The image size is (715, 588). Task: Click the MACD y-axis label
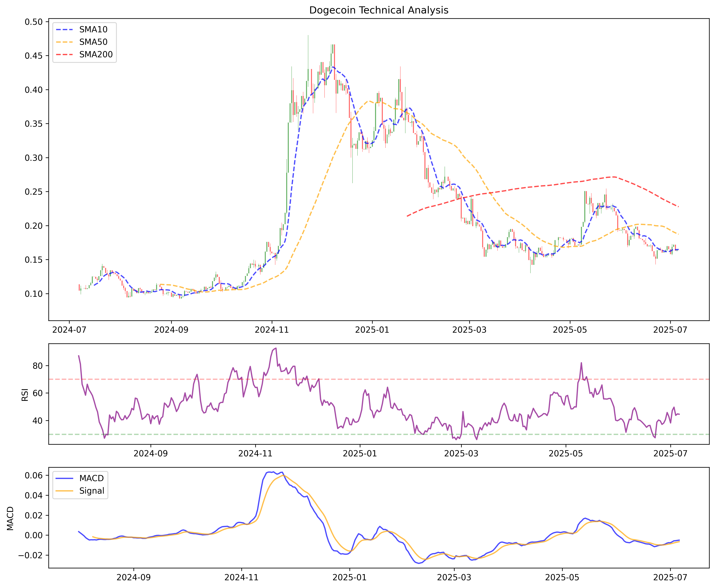click(11, 518)
